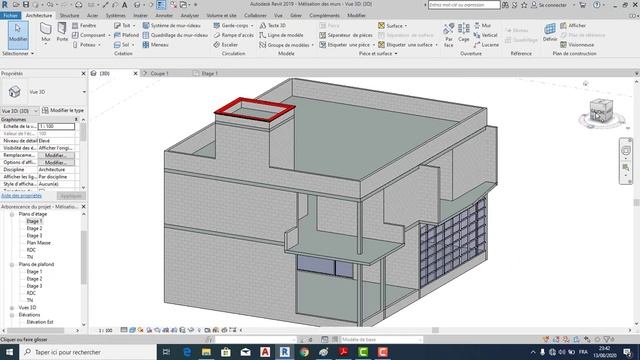640x360 pixels.
Task: Open the Insérer ribbon tab
Action: click(x=140, y=16)
